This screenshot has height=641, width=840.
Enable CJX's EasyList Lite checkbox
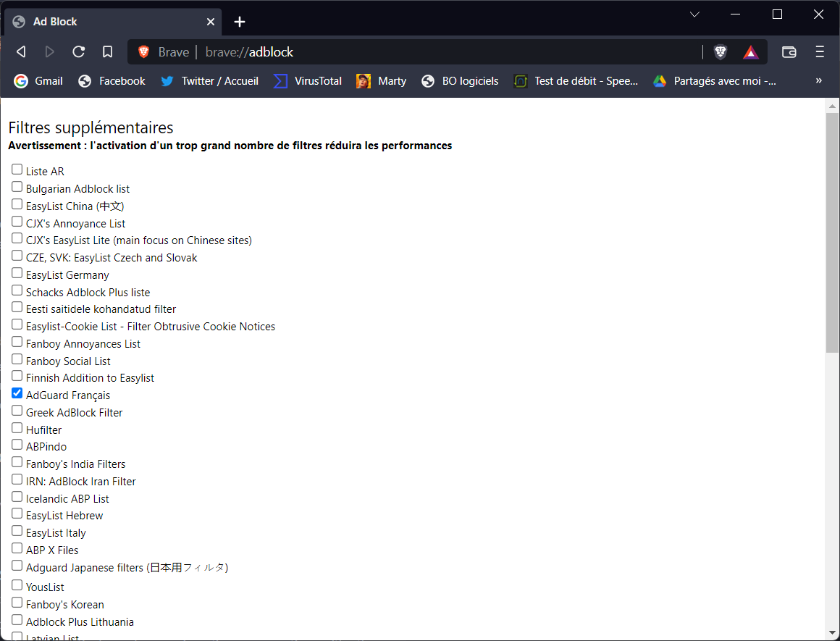(17, 238)
